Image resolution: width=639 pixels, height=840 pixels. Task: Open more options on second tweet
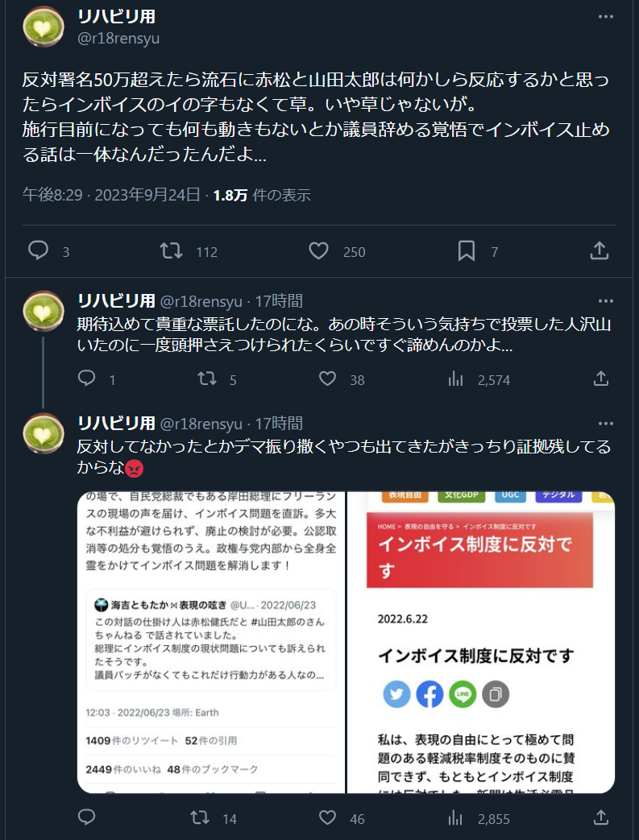606,301
